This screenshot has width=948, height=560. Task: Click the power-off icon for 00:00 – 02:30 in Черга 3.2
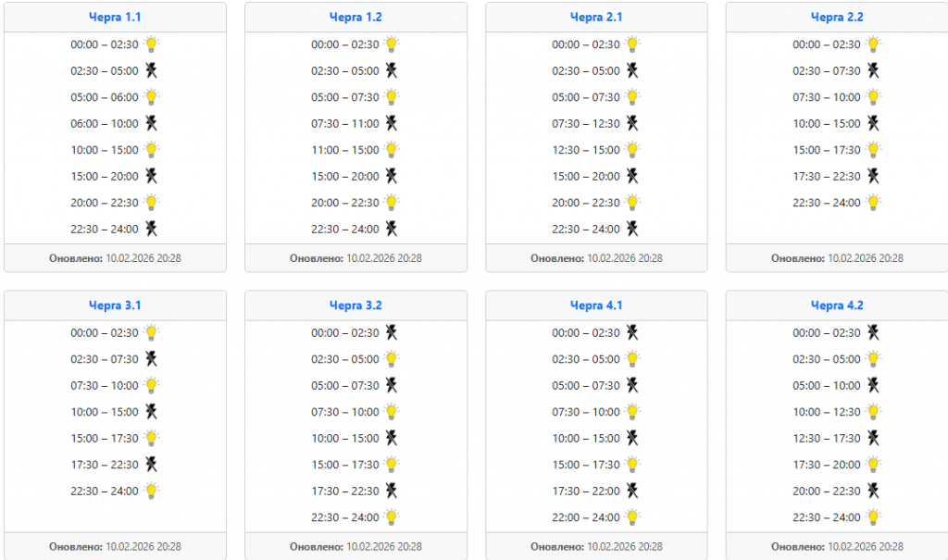tap(392, 332)
